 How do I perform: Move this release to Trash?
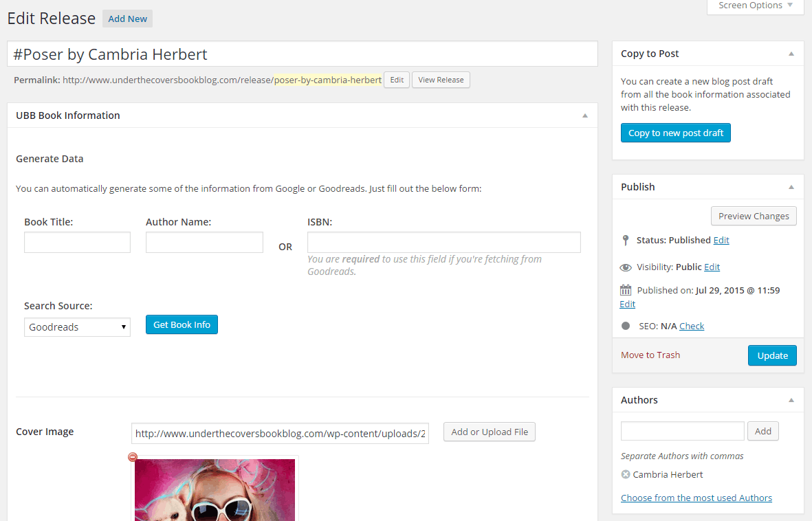pos(650,355)
